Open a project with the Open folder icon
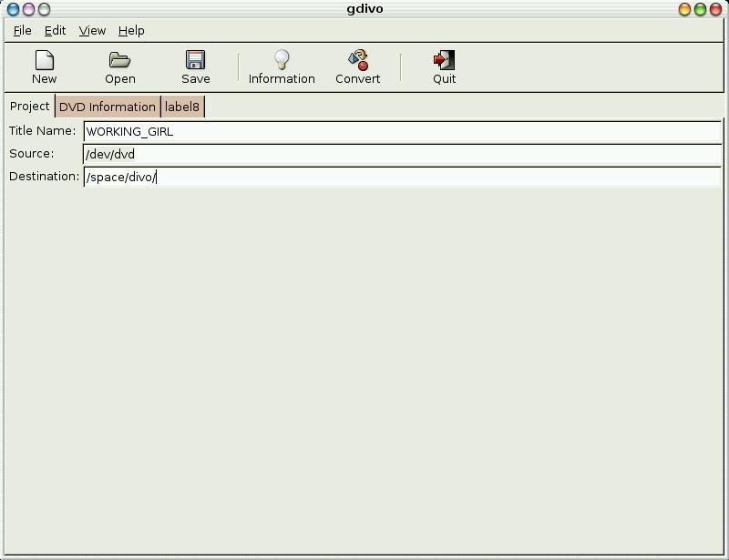The image size is (729, 560). (119, 60)
